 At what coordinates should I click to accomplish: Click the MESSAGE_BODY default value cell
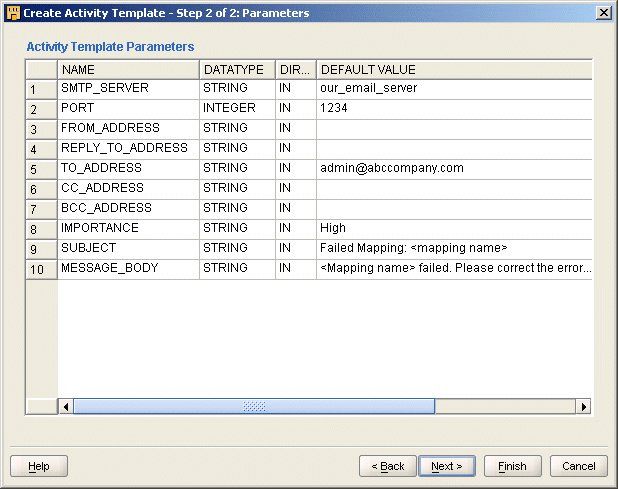(454, 270)
